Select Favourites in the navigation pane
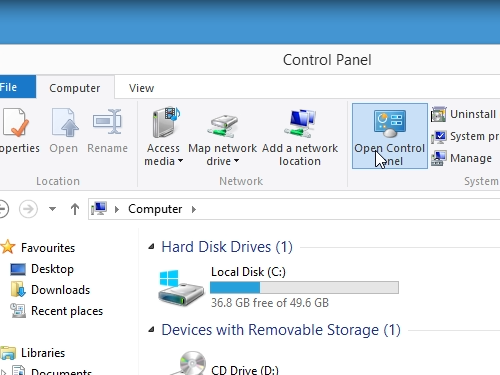The image size is (500, 375). [48, 248]
